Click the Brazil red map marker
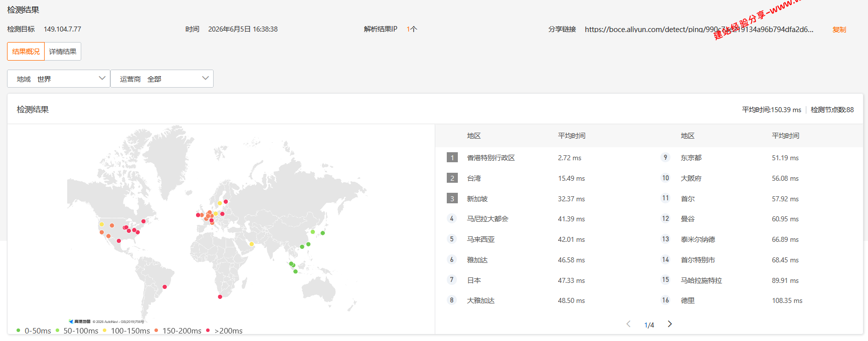 164,287
